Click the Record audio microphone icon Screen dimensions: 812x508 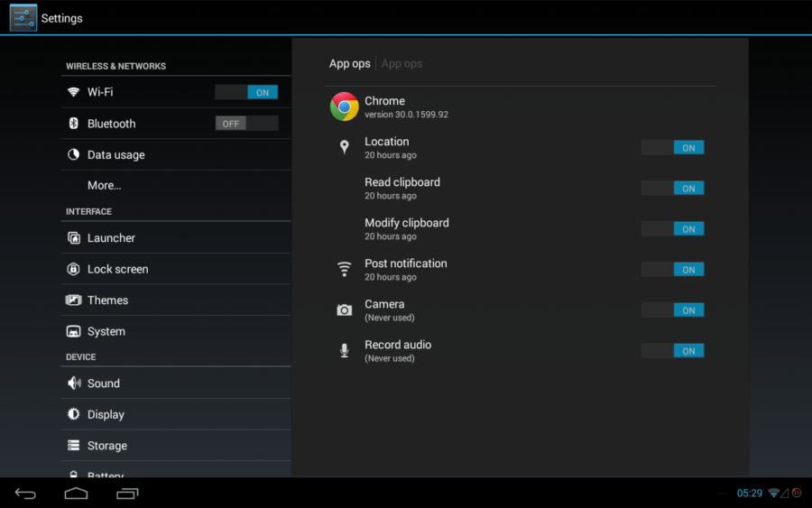[345, 351]
